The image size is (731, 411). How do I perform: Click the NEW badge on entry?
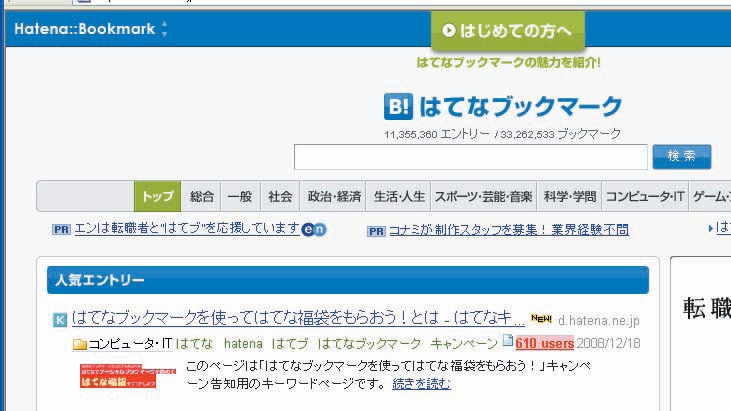click(541, 318)
